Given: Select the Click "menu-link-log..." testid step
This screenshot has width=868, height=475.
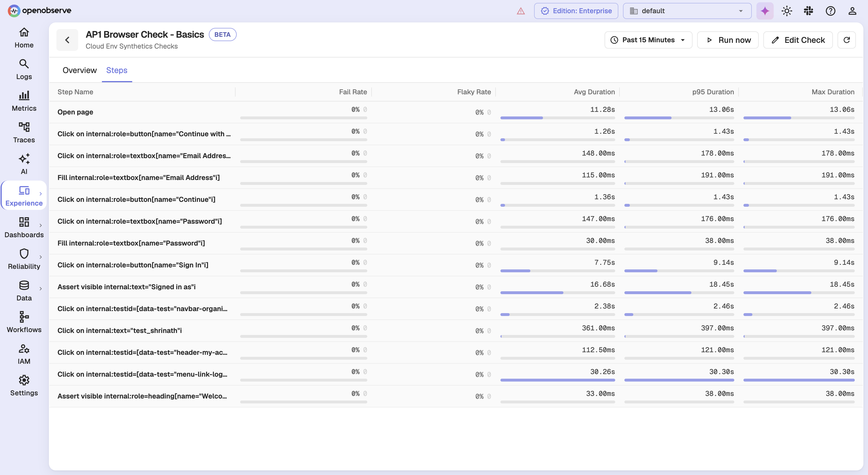Looking at the screenshot, I should coord(456,375).
